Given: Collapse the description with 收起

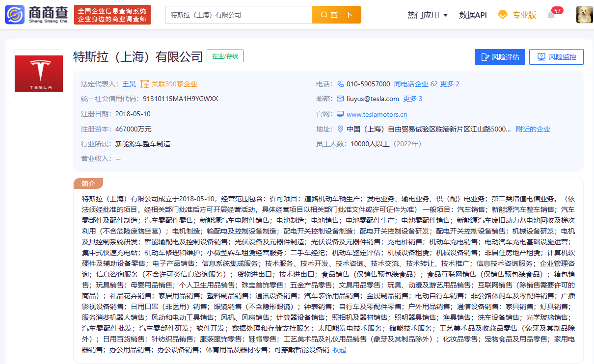Looking at the screenshot, I should (339, 350).
